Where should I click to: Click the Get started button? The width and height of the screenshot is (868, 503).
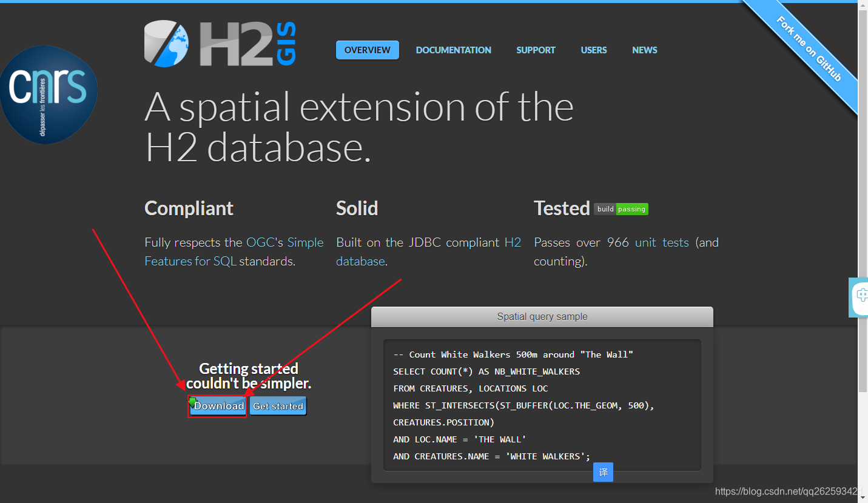[x=278, y=406]
